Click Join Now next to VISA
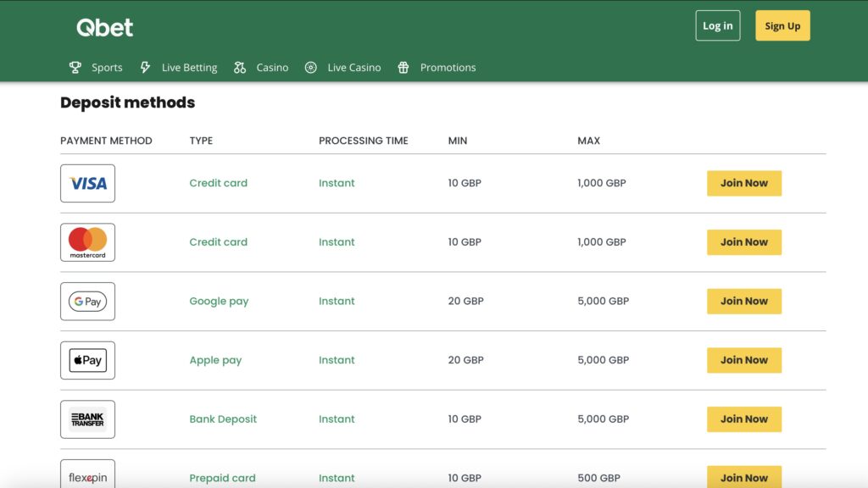Viewport: 868px width, 488px height. pyautogui.click(x=744, y=183)
